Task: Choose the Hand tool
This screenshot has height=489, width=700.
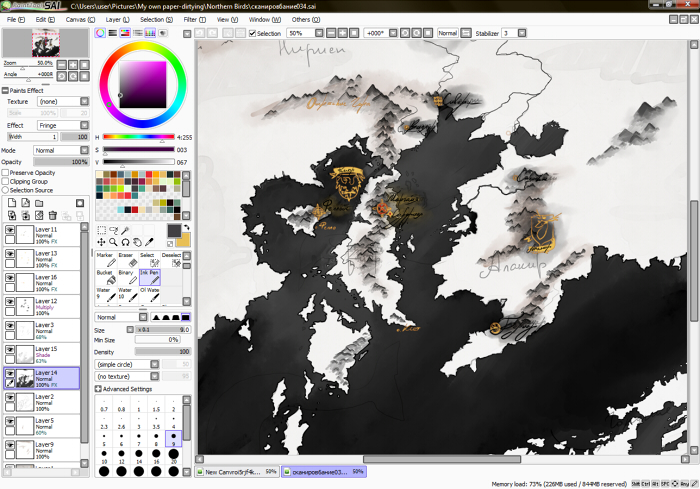Action: pyautogui.click(x=138, y=242)
